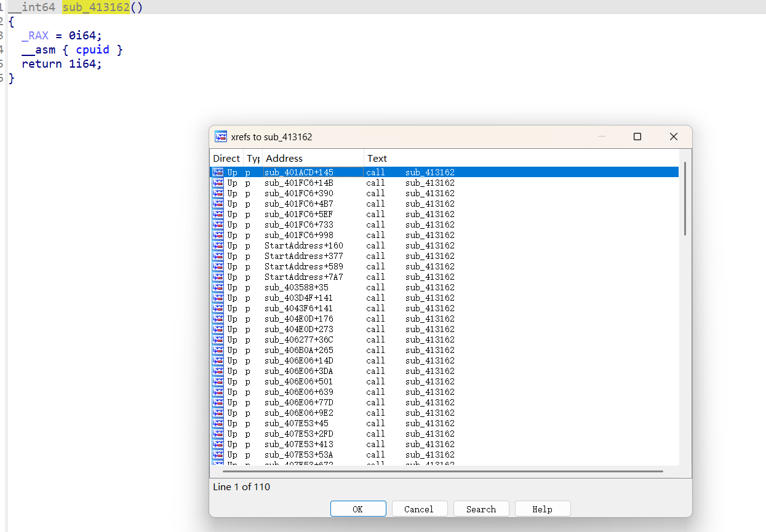Open Search in the xrefs dialog
This screenshot has height=532, width=766.
(481, 509)
